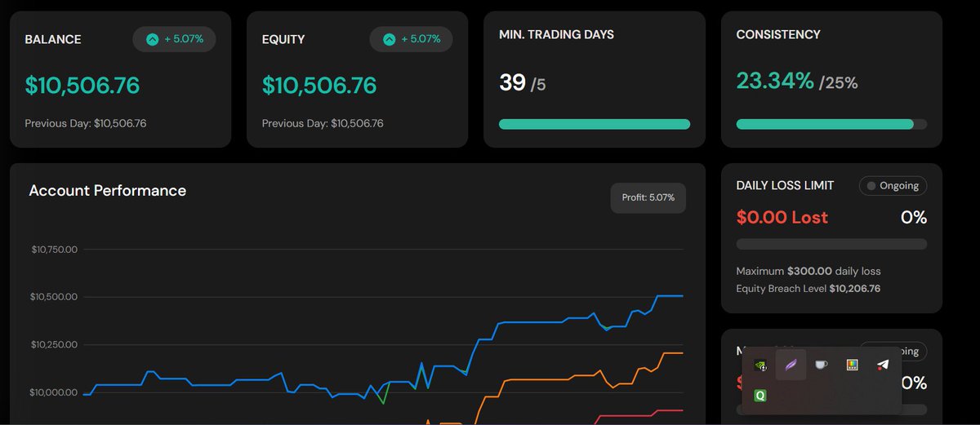Click the $10,750.00 axis label
The image size is (980, 425).
53,249
